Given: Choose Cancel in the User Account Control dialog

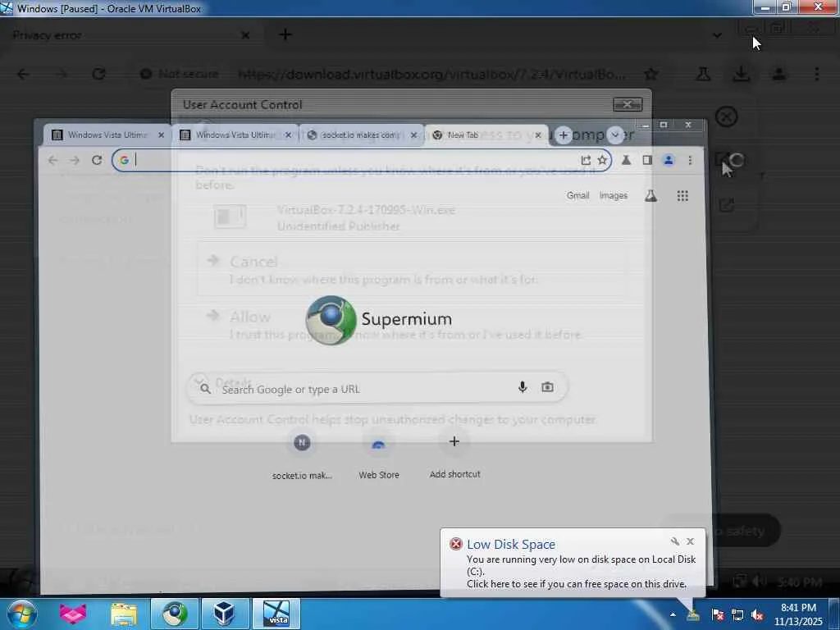Looking at the screenshot, I should [412, 269].
